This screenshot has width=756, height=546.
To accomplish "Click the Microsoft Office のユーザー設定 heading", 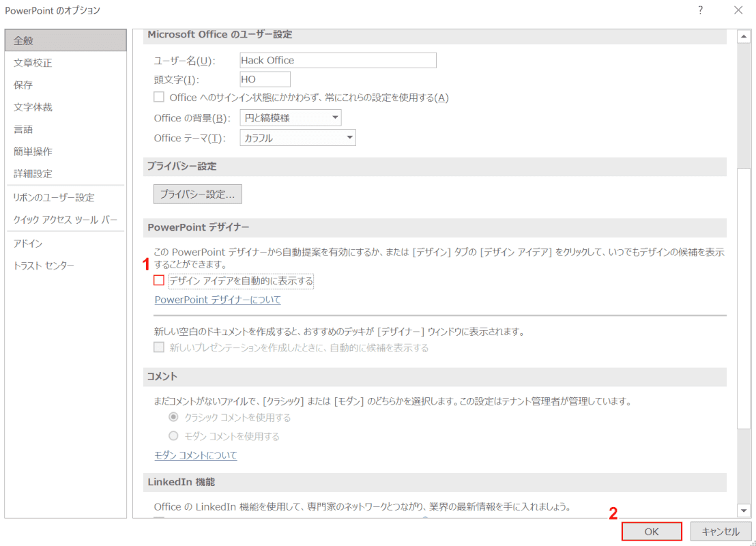I will click(220, 35).
